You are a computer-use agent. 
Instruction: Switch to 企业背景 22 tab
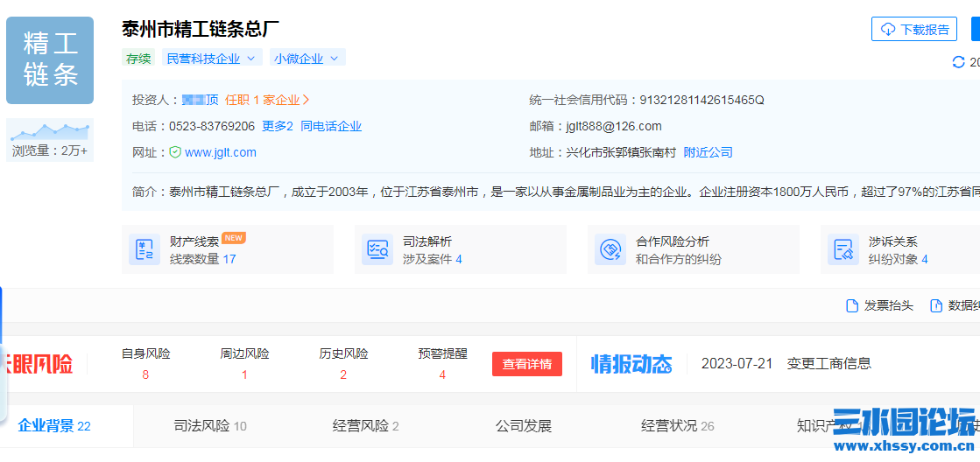tap(54, 426)
